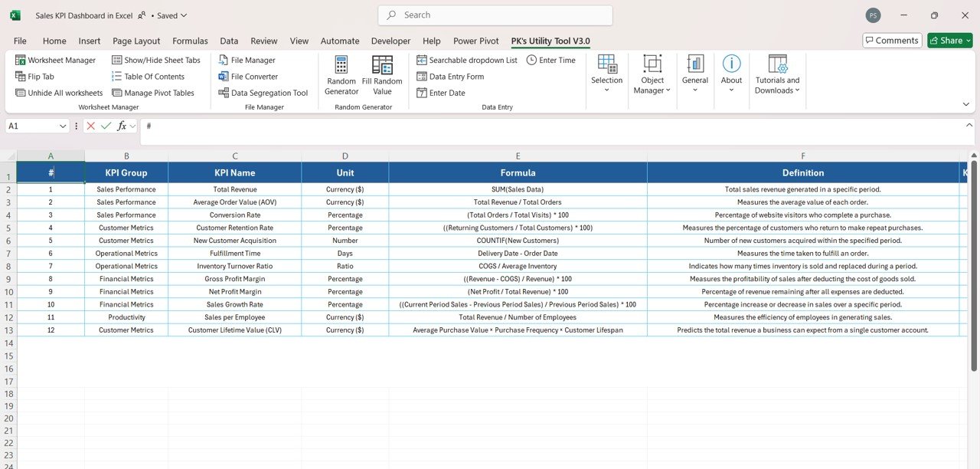980x469 pixels.
Task: Open the Worksheet Manager tool
Action: (55, 60)
